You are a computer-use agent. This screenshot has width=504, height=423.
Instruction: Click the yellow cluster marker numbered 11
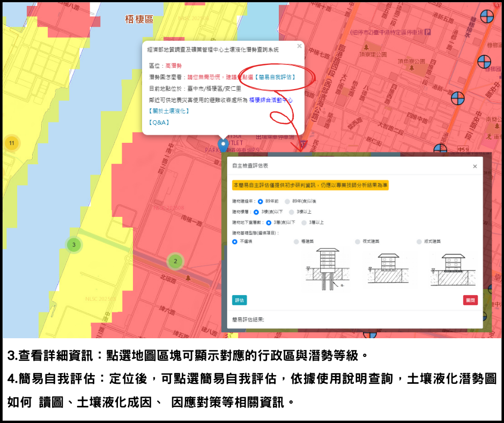[x=11, y=143]
